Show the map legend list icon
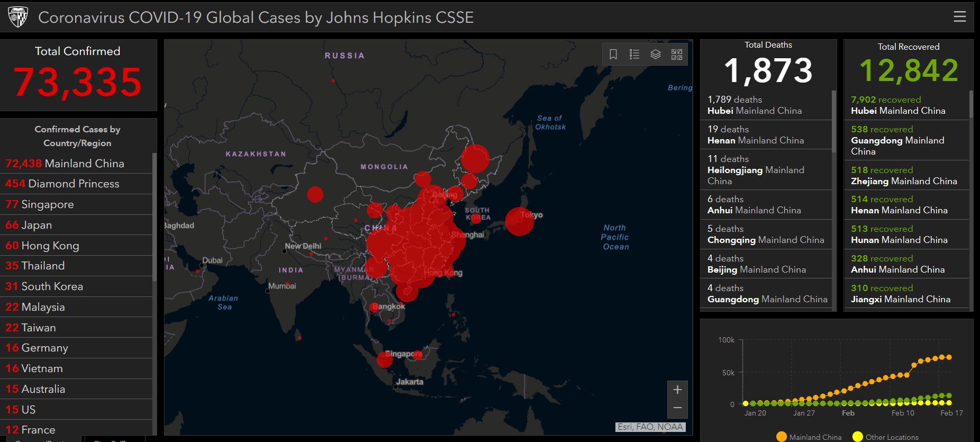The height and width of the screenshot is (442, 980). click(634, 55)
